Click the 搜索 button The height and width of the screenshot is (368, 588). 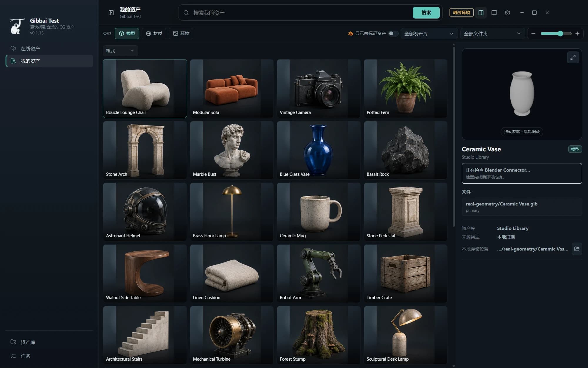[x=426, y=13]
